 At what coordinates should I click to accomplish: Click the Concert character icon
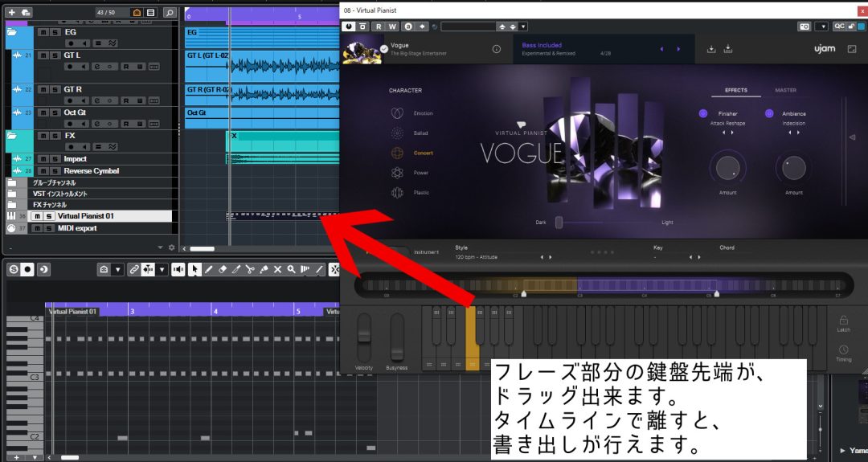tap(397, 153)
